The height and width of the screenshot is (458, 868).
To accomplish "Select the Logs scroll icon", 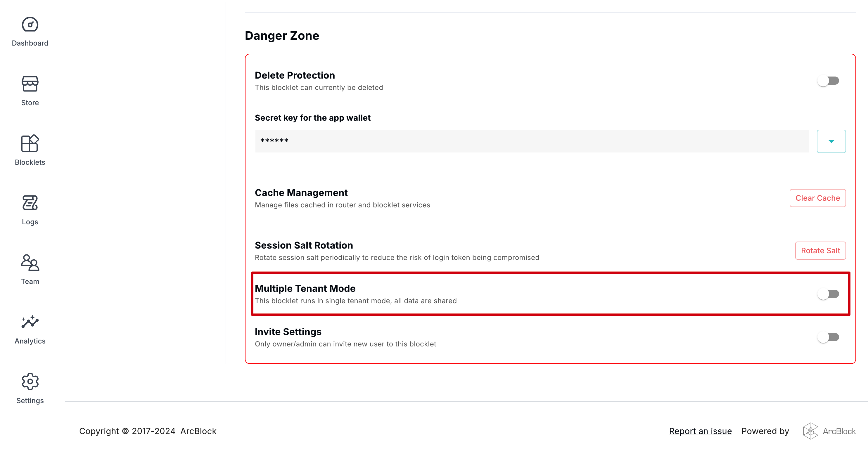I will coord(30,203).
